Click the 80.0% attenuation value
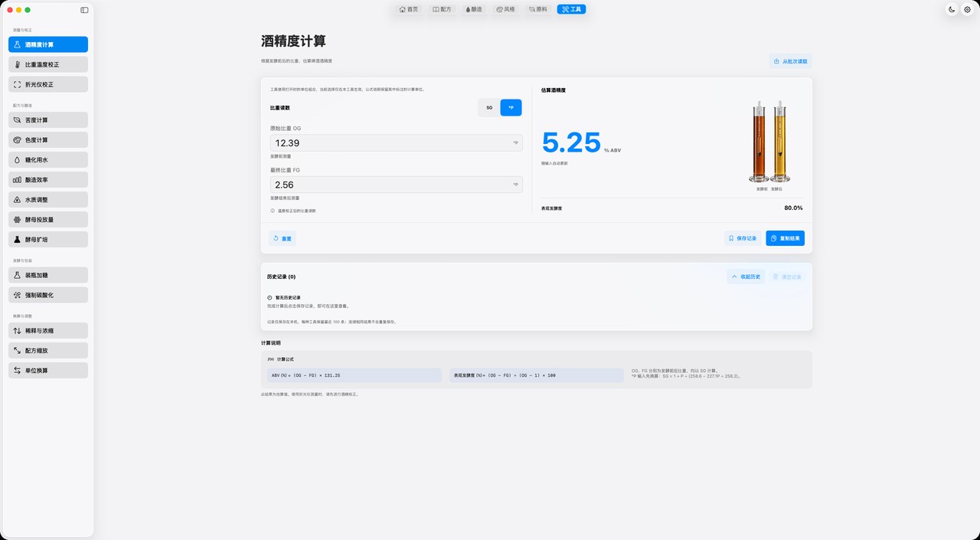980x540 pixels. pos(793,208)
